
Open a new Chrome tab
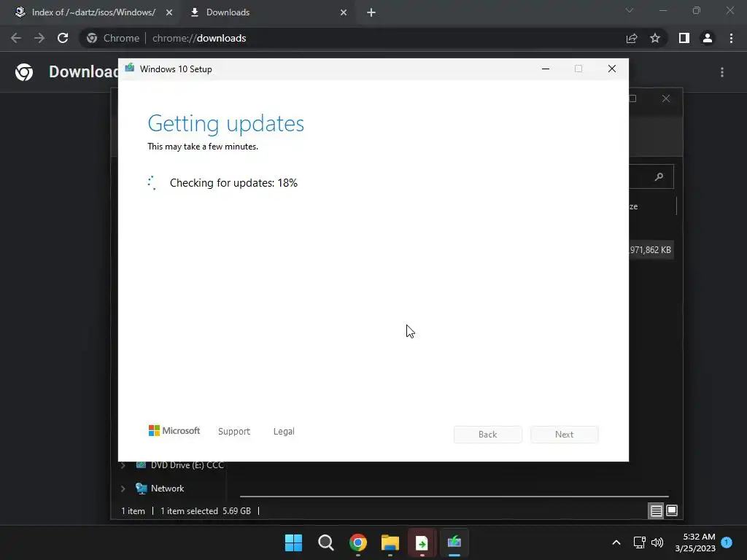point(371,12)
